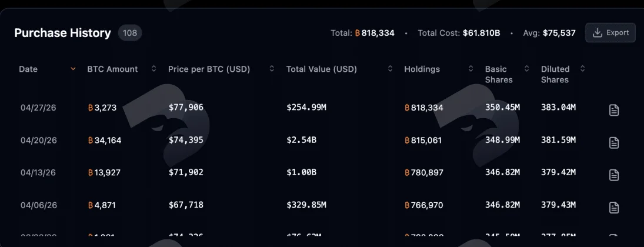Click the Bitcoin icon next to 818,334 total
The height and width of the screenshot is (247, 644).
pos(358,33)
